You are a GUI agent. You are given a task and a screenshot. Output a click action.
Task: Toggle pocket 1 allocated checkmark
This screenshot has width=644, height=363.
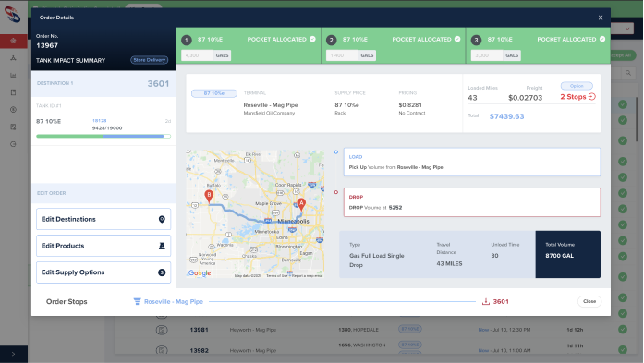coord(312,39)
